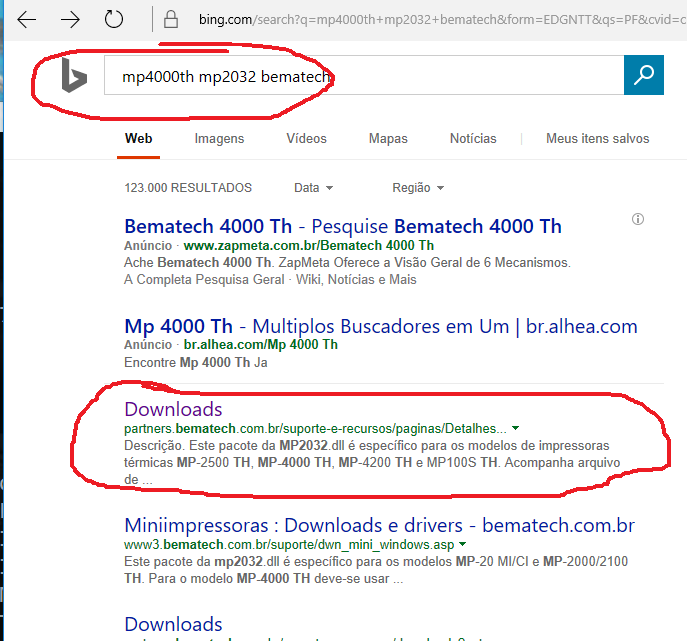Screen dimensions: 687x641
Task: Open the bottom blue Downloads result
Action: point(174,624)
